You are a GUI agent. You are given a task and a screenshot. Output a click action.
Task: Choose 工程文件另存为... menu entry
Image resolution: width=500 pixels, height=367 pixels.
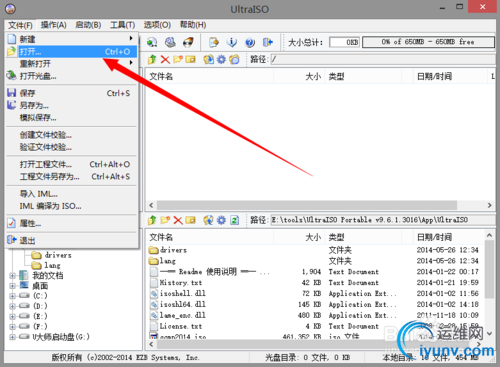click(x=71, y=176)
